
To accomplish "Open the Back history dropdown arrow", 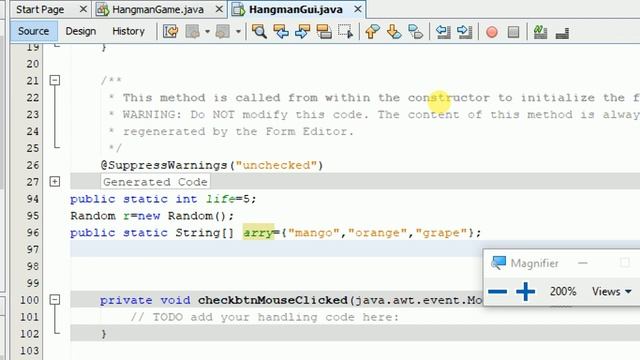I will click(207, 31).
